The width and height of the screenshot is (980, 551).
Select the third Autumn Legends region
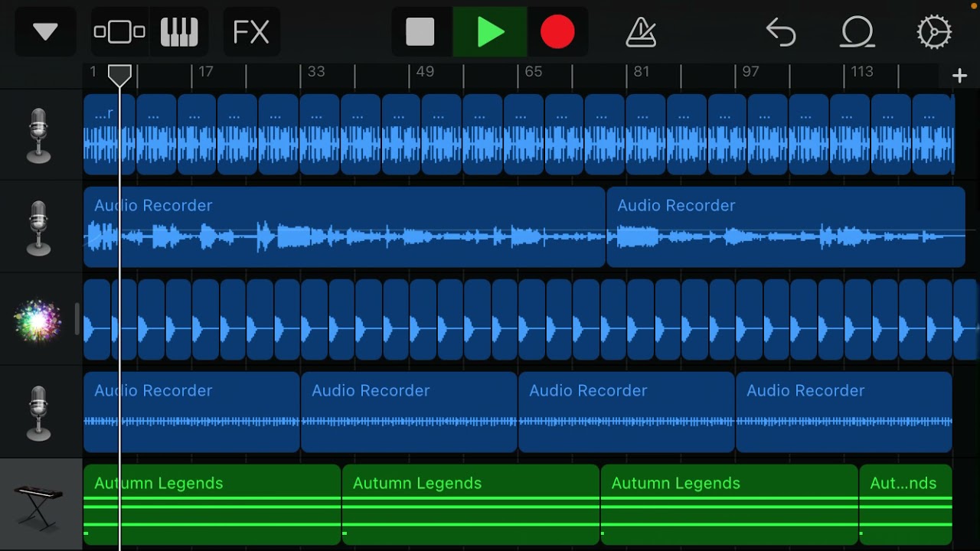tap(730, 504)
